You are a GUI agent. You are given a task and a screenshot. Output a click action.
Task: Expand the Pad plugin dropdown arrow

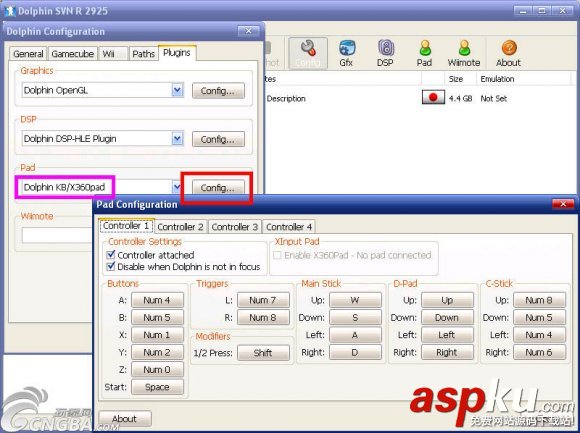176,187
